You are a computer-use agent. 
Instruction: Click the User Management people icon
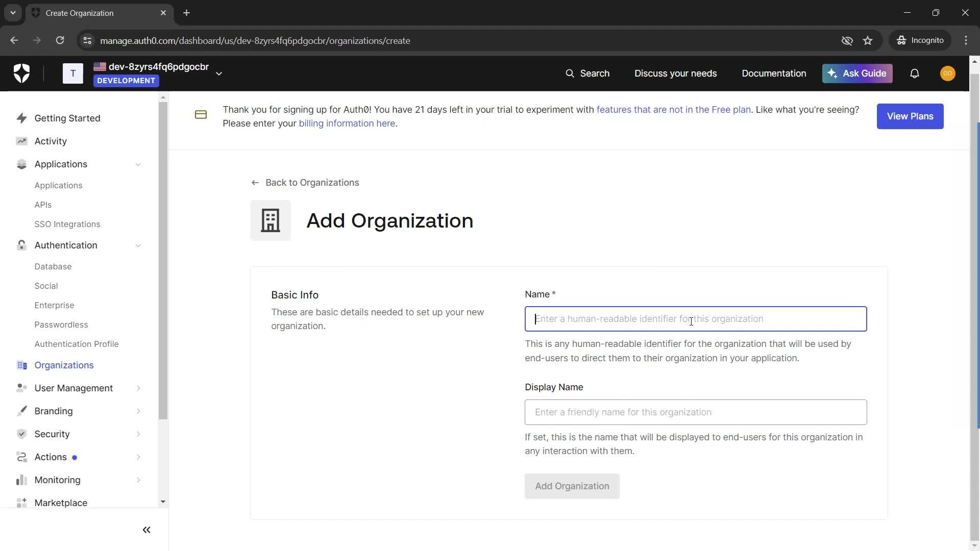(21, 388)
